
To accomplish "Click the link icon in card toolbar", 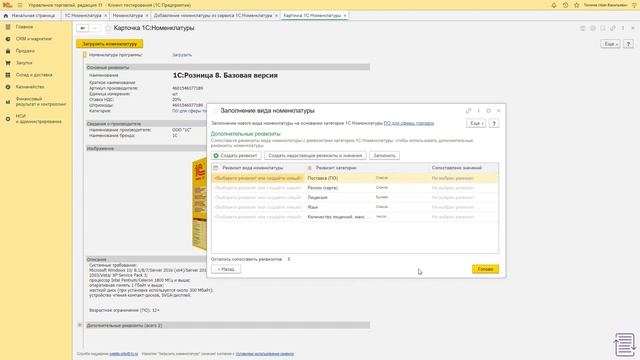I will [x=613, y=28].
